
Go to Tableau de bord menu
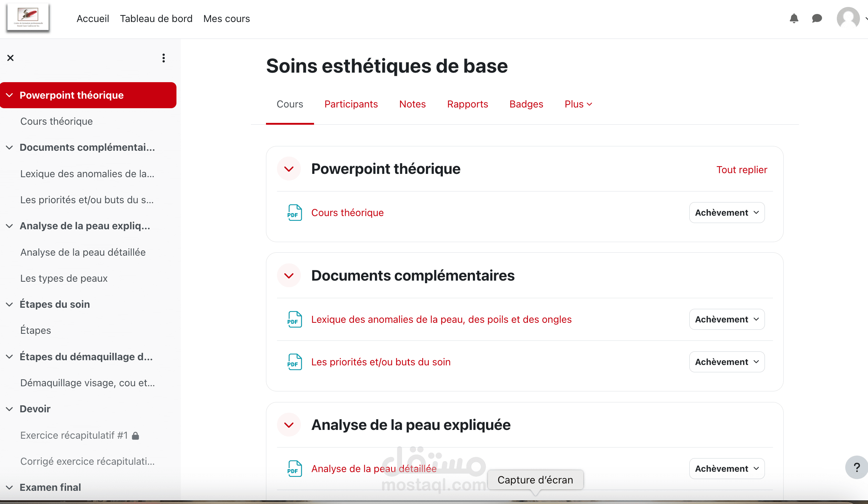click(x=156, y=19)
